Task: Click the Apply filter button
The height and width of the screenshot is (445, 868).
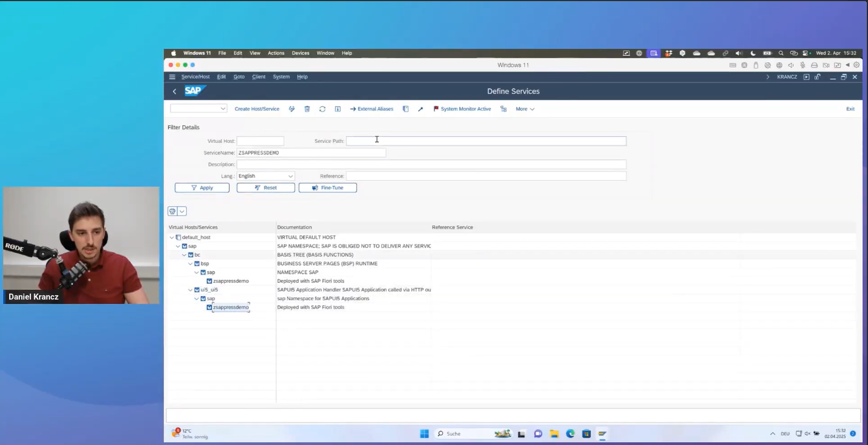Action: pyautogui.click(x=202, y=188)
